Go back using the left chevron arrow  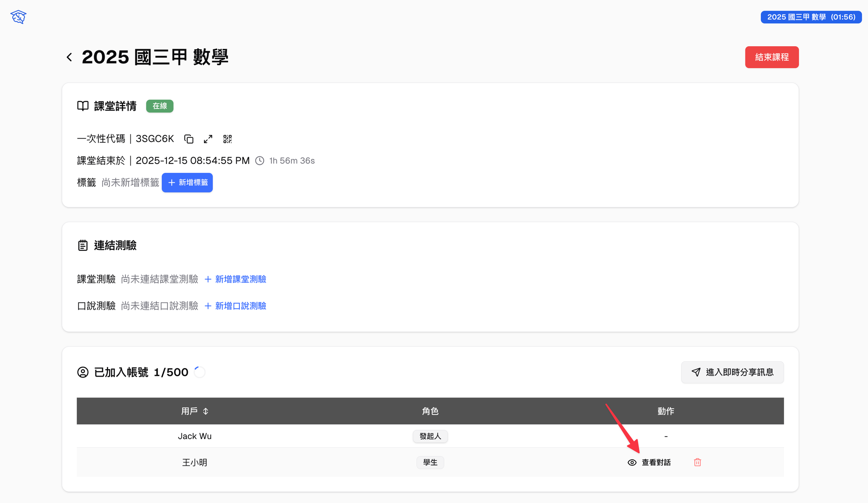click(x=70, y=57)
